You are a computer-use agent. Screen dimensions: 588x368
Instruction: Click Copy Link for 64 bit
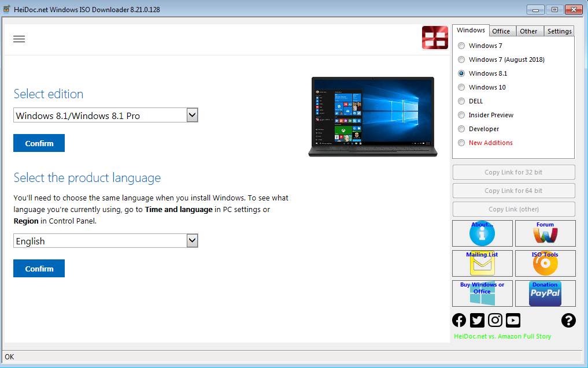[x=513, y=191]
